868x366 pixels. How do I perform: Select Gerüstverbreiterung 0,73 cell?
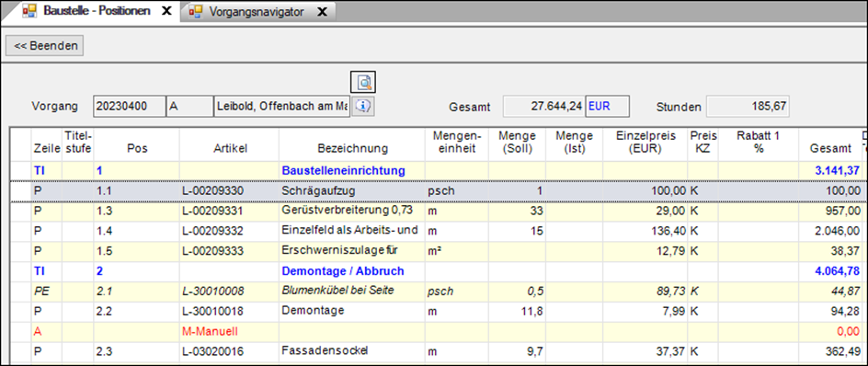click(x=352, y=211)
